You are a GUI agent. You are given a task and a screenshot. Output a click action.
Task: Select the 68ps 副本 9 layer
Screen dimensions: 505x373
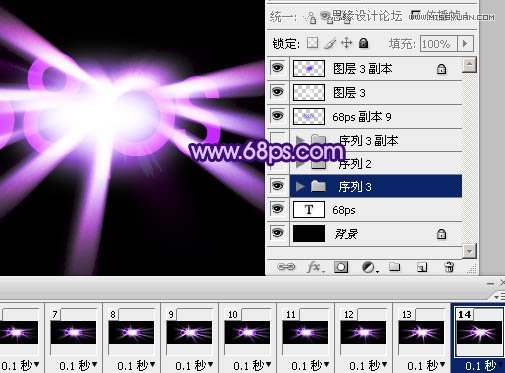pos(376,116)
